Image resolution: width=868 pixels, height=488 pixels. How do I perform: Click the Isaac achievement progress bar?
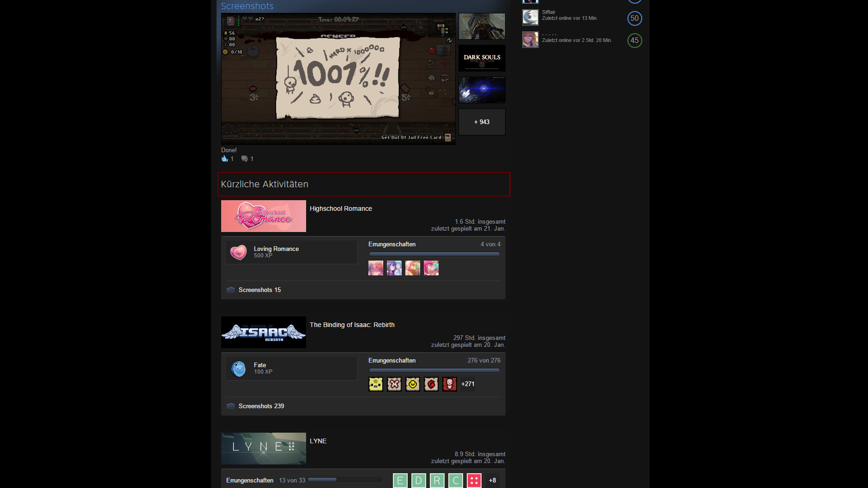coord(434,370)
